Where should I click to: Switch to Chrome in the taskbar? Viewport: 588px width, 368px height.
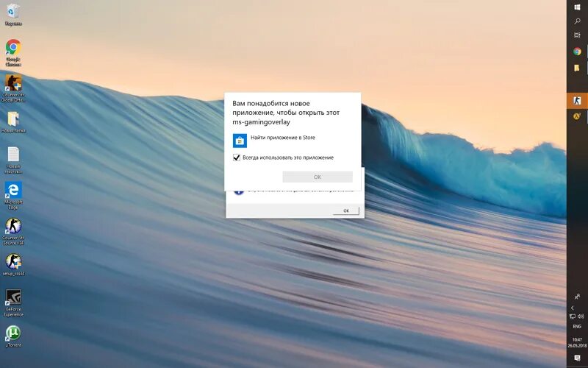click(x=577, y=52)
